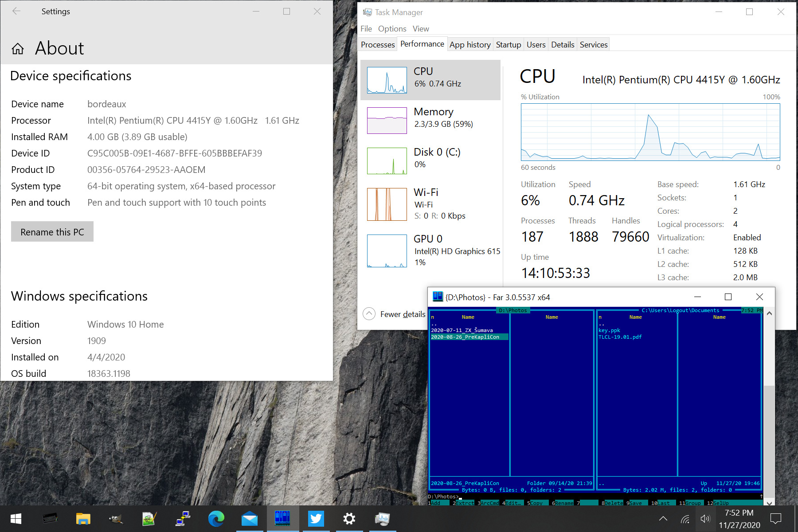Select the GPU 0 performance graph

coord(387,251)
